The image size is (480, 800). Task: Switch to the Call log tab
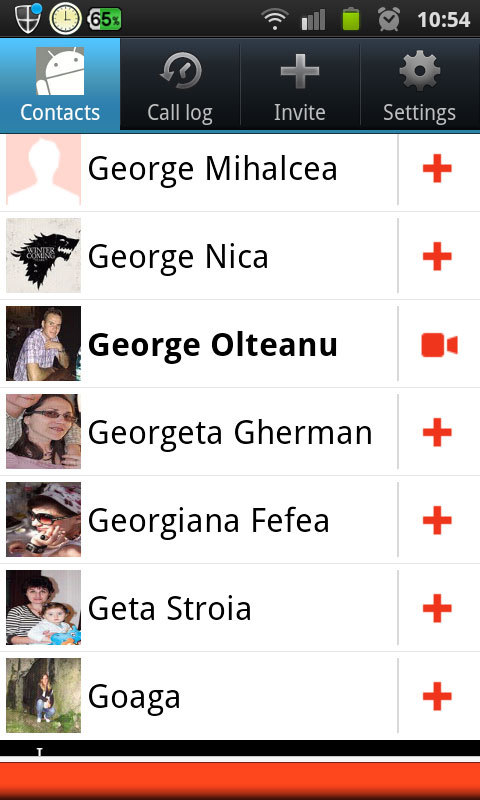180,84
